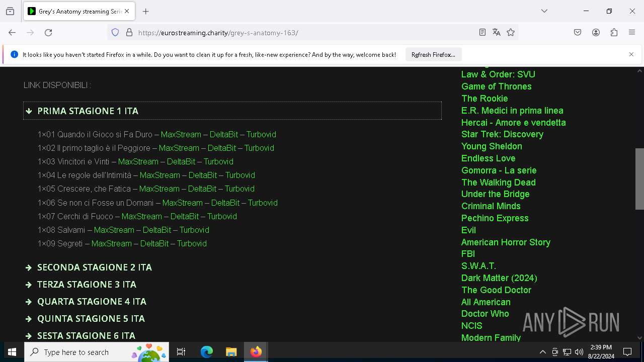
Task: Open Doctor Who sidebar link
Action: point(485,314)
